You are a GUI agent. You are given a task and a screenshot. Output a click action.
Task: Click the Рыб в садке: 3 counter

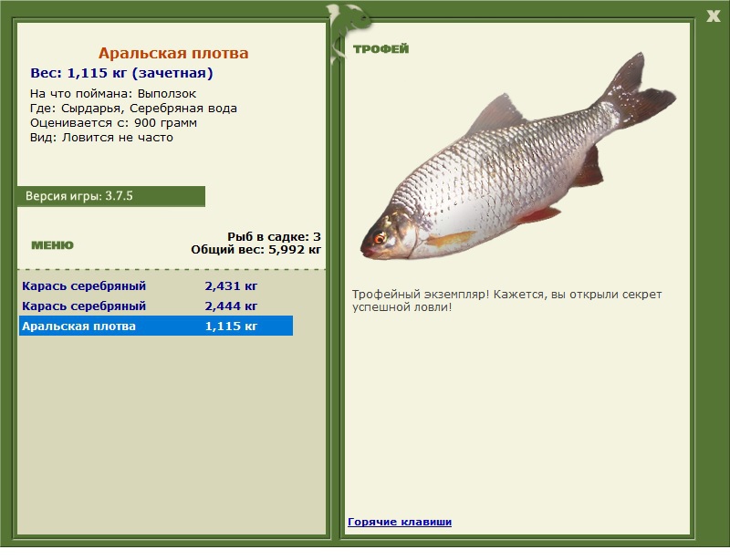pos(274,236)
